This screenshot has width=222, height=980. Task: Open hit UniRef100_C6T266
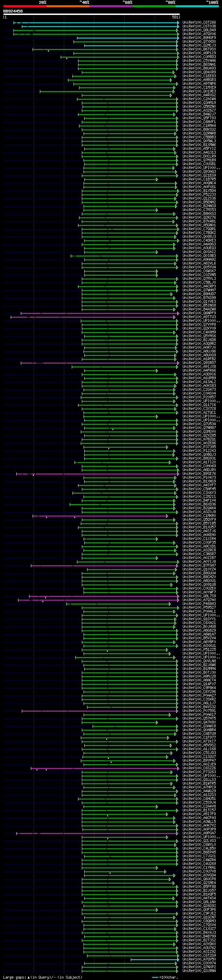point(199,23)
